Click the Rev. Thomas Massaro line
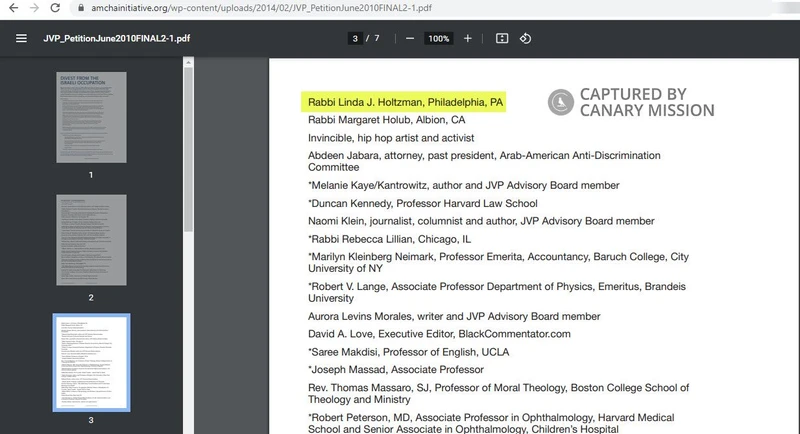This screenshot has height=434, width=800. click(x=498, y=393)
